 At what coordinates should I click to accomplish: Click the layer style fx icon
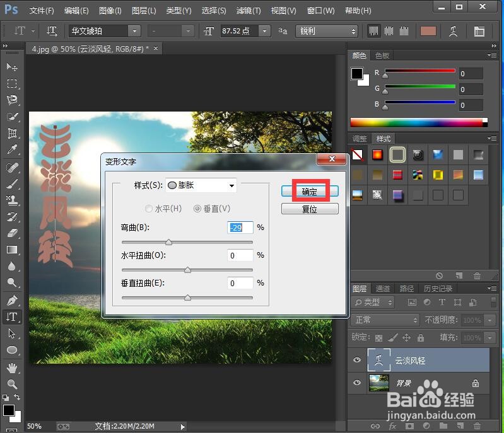click(x=392, y=426)
